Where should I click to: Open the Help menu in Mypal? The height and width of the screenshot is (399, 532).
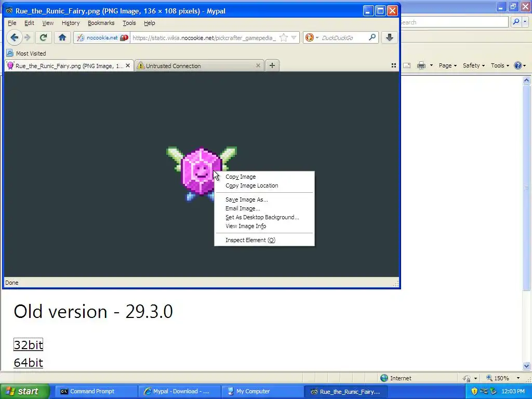tap(149, 23)
